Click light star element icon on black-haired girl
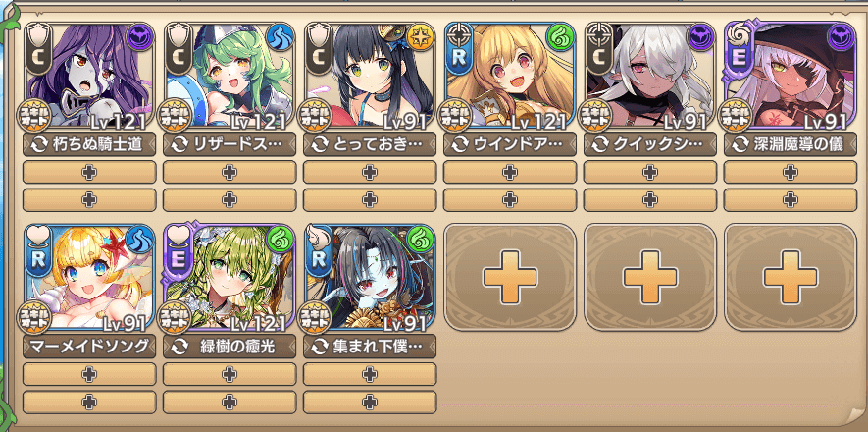The height and width of the screenshot is (432, 868). (x=420, y=37)
